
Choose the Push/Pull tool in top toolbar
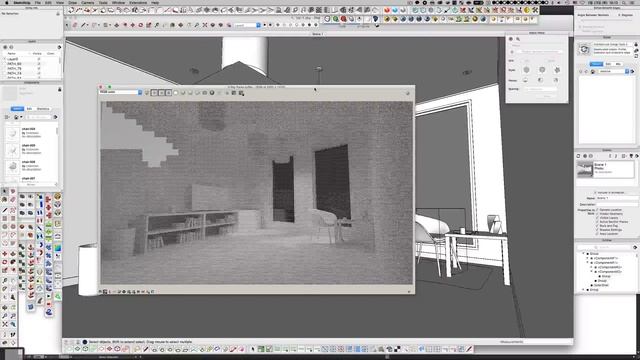116,25
